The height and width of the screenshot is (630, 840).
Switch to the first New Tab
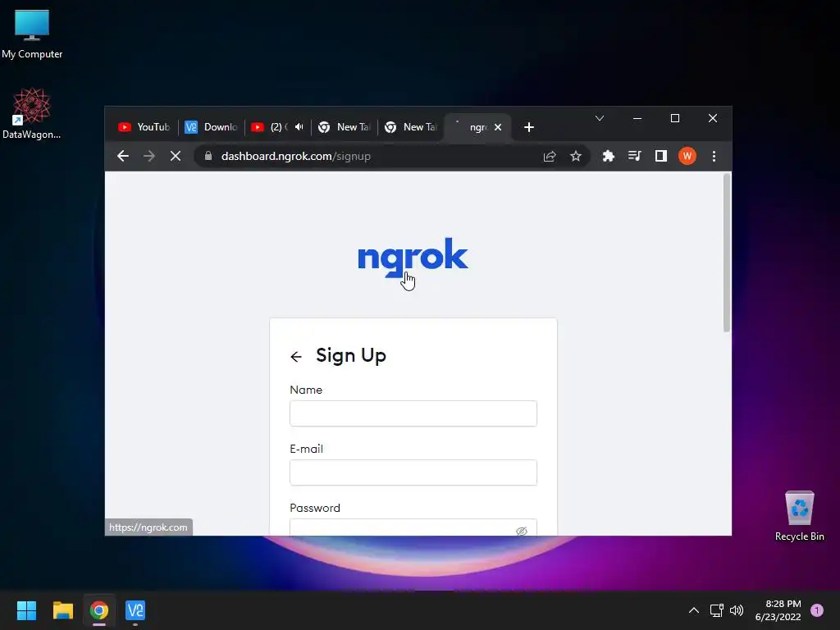[x=344, y=127]
